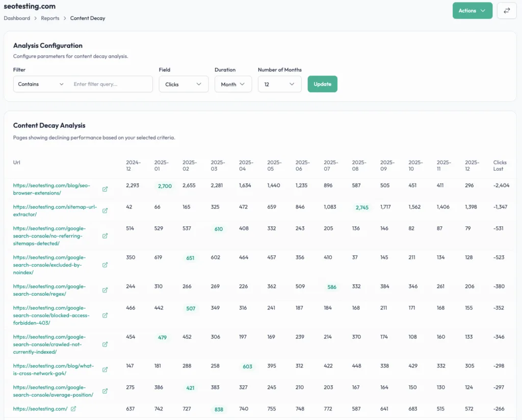Open crawled-not-currently-indexed via external link icon

pos(105,344)
